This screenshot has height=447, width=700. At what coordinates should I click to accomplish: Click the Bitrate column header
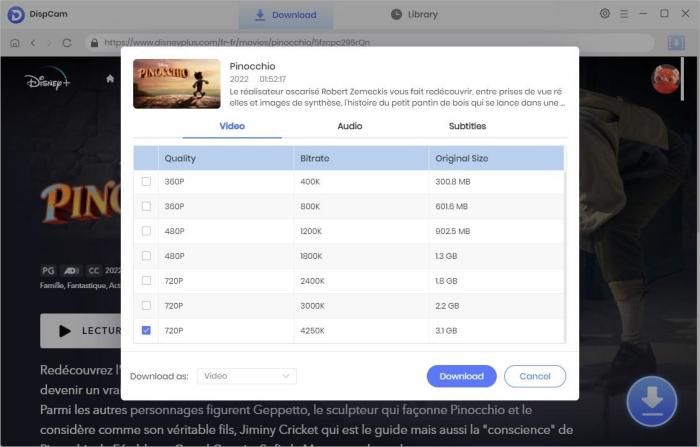(x=361, y=159)
